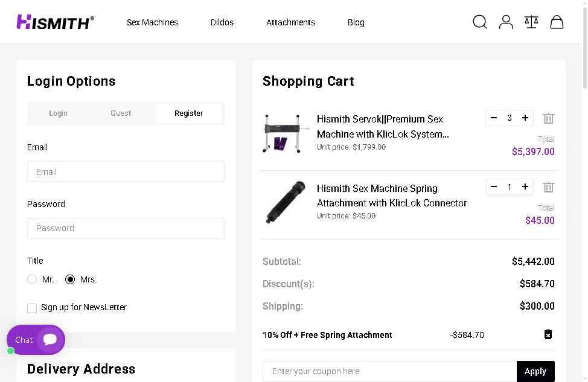
Task: Apply the coupon code
Action: point(535,372)
